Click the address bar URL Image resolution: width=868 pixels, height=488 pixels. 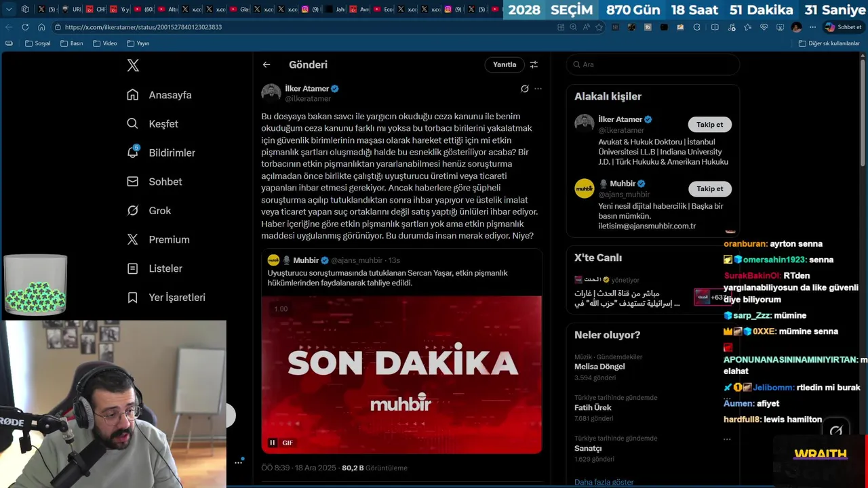click(143, 27)
